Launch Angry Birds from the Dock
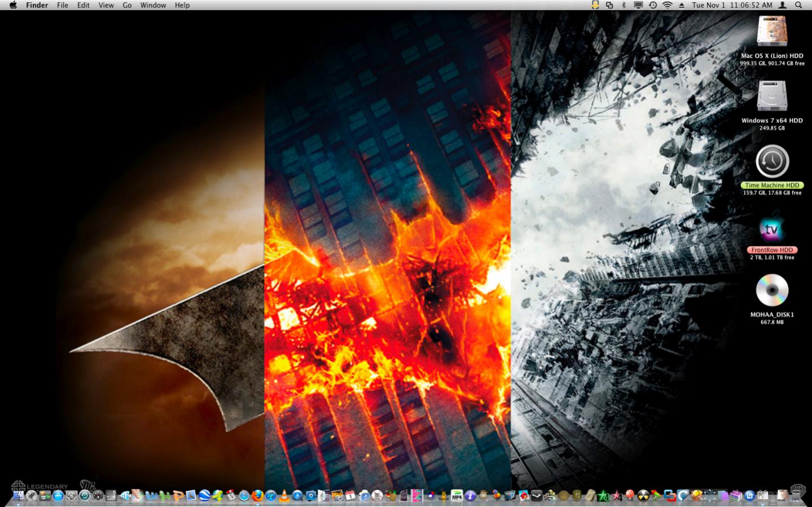812x507 pixels. point(524,496)
